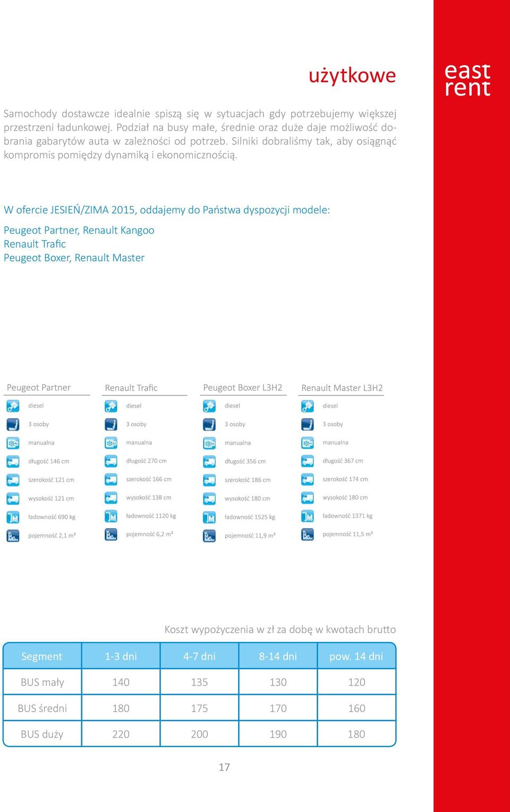The height and width of the screenshot is (812, 510).
Task: Select the 1-3 dni column header
Action: point(121,656)
